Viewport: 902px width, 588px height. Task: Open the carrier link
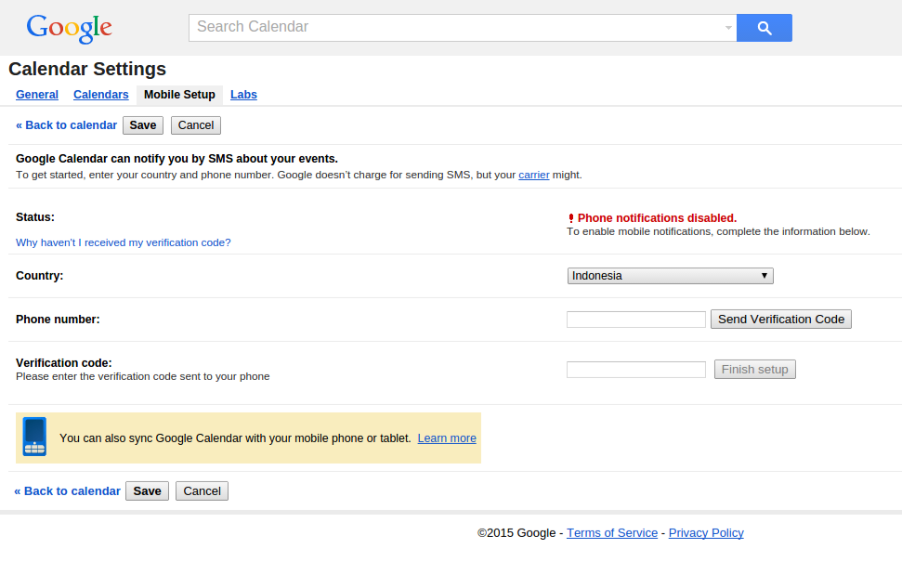point(534,175)
